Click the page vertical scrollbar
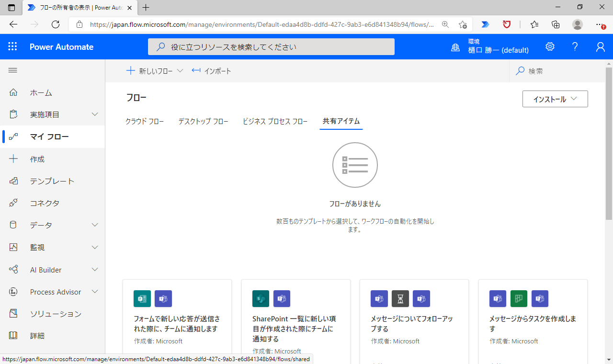 [609, 144]
